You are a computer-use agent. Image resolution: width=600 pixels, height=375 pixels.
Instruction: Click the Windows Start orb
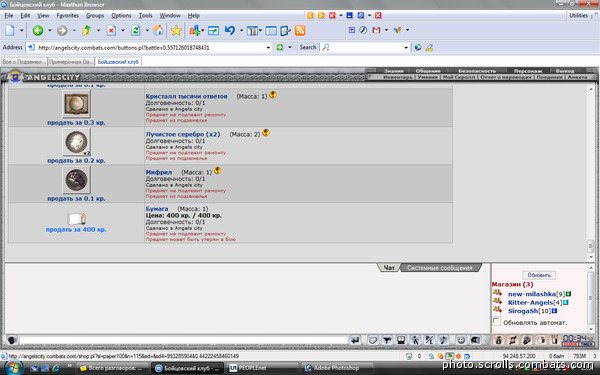[x=13, y=368]
